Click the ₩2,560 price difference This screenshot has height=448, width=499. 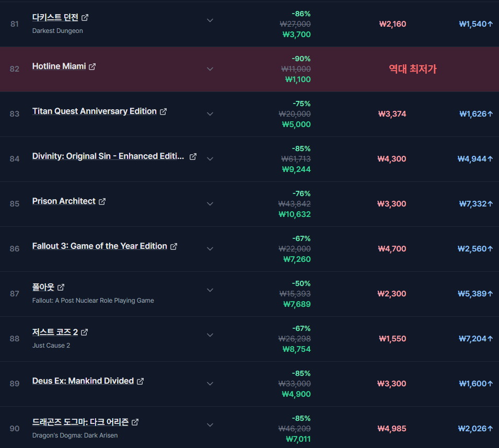click(x=475, y=249)
